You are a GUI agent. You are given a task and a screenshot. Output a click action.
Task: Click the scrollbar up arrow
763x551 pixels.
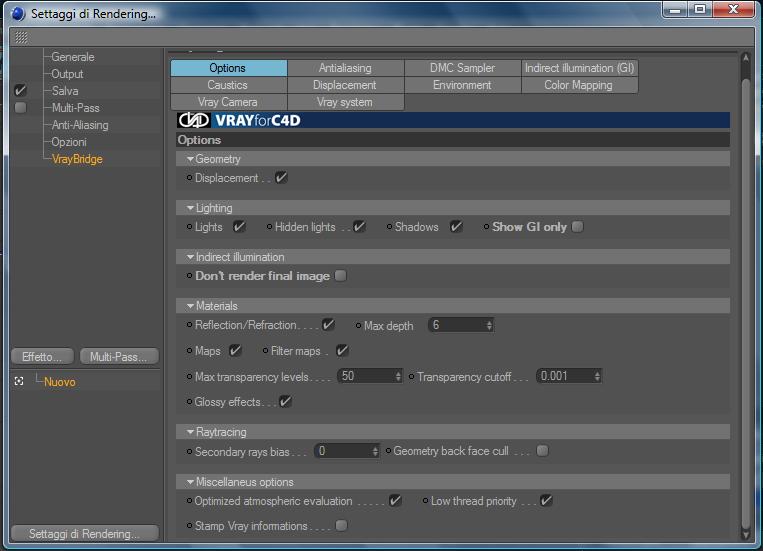[745, 57]
